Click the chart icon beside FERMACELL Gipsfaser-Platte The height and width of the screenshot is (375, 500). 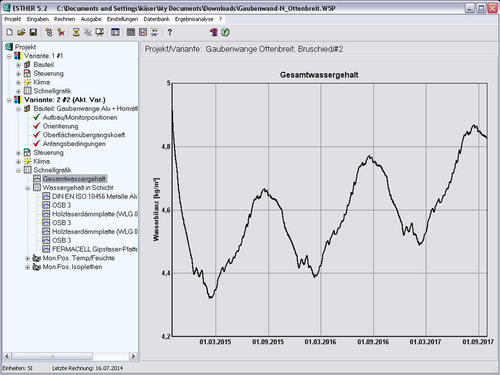click(46, 249)
